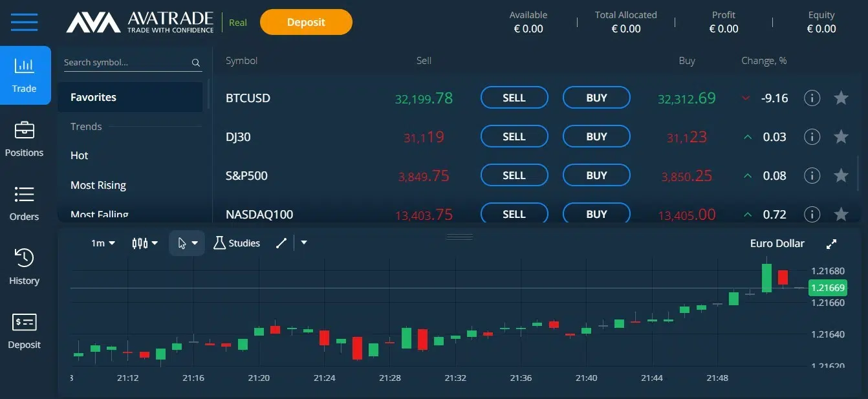Click BTCUSD buy price 32,312.69
The height and width of the screenshot is (399, 868).
pyautogui.click(x=687, y=98)
